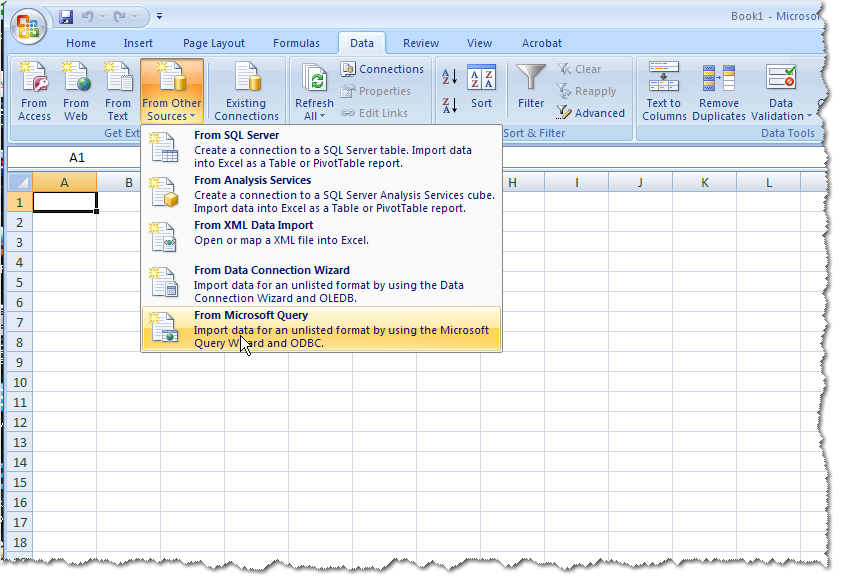
Task: Select From Data Connection Wizard
Action: point(321,284)
